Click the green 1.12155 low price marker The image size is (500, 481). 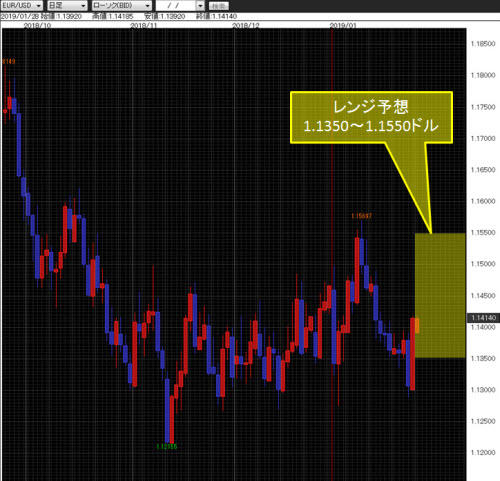tap(167, 446)
